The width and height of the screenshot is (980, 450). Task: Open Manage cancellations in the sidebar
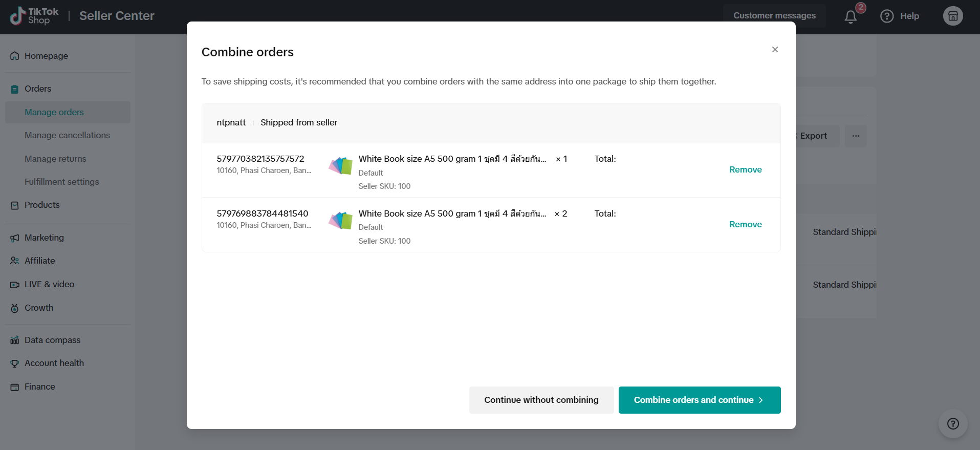pos(67,135)
